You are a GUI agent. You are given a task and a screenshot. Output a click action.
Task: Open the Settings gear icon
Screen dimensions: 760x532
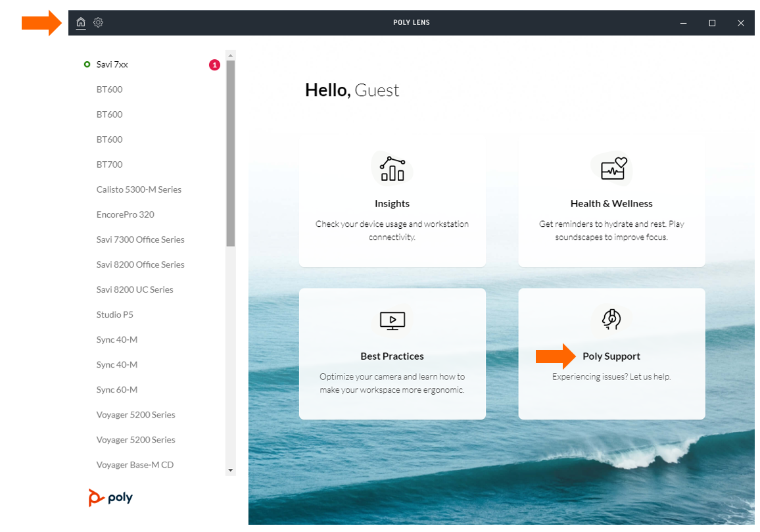pyautogui.click(x=98, y=23)
